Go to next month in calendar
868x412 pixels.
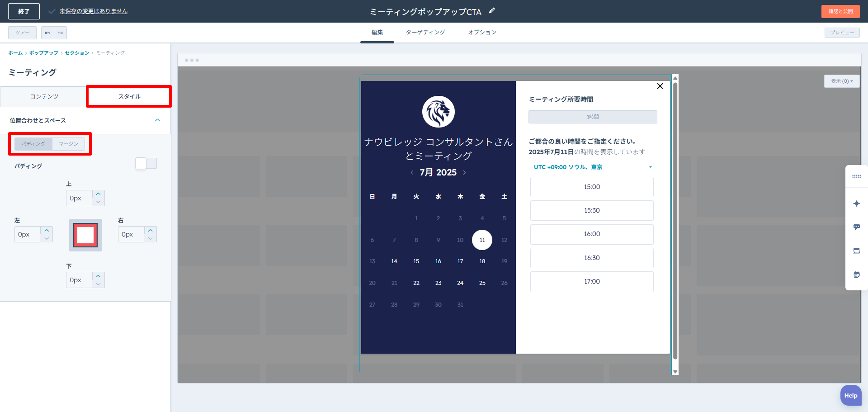(x=464, y=172)
